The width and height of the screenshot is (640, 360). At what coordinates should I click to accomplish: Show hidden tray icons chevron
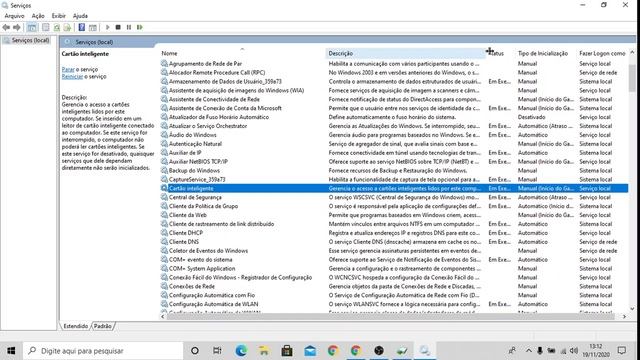(x=529, y=351)
